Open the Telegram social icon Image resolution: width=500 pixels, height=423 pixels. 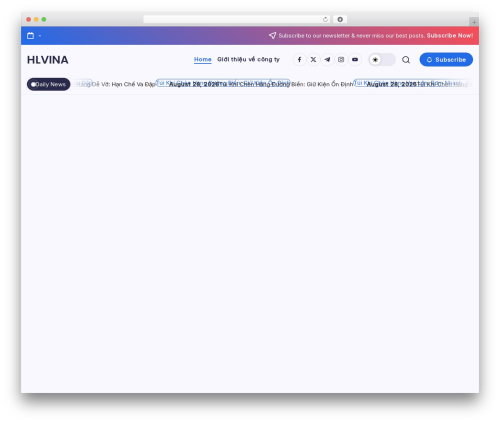[327, 60]
